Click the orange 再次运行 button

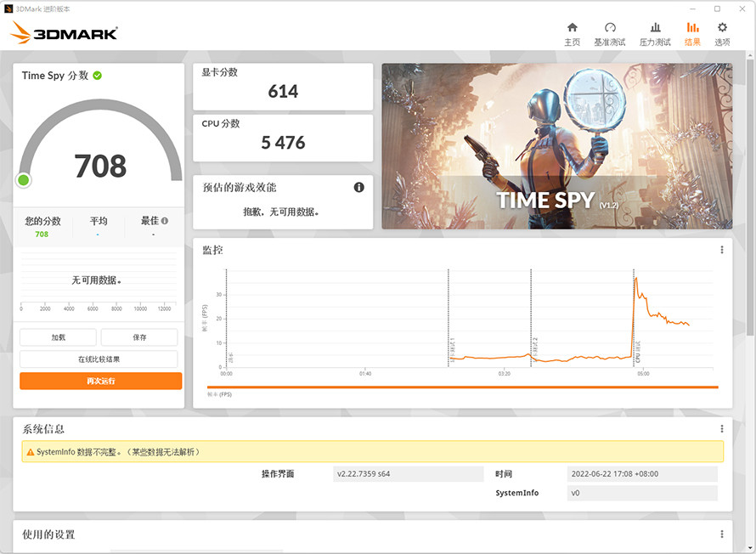101,381
